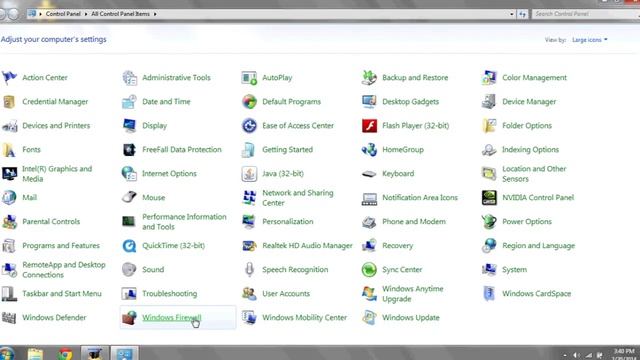Open the red Flash Player icon
The image size is (640, 360).
tap(369, 125)
